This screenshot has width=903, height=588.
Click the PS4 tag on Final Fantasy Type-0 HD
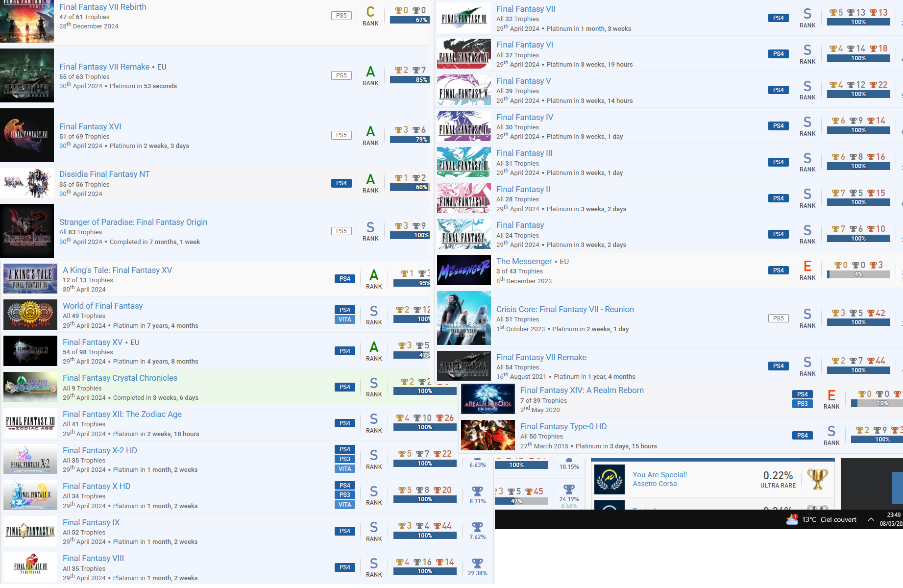coord(803,436)
